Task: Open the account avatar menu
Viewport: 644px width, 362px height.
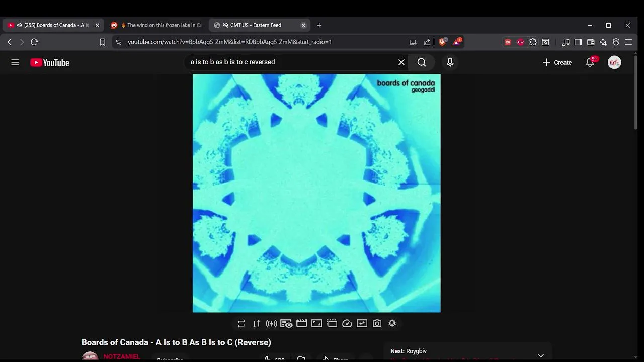Action: tap(614, 62)
